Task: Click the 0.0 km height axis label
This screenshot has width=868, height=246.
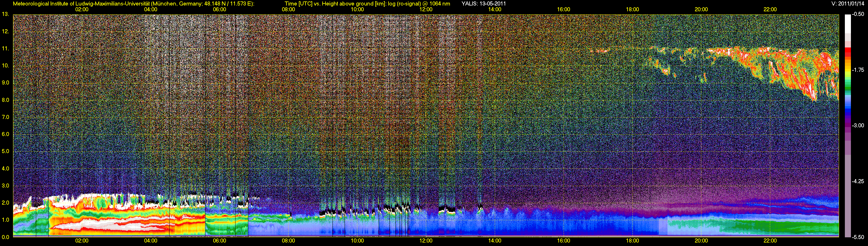Action: tap(5, 237)
